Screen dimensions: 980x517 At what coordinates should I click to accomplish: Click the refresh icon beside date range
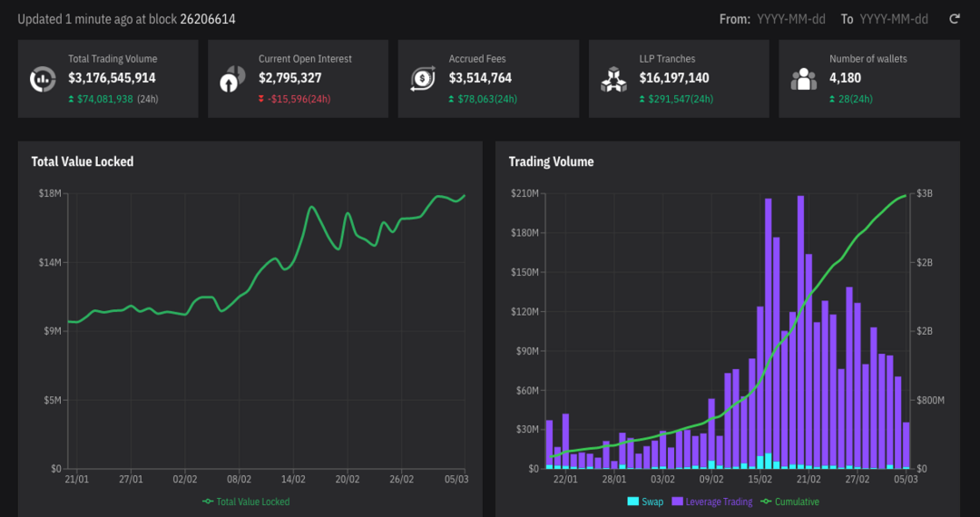(954, 19)
